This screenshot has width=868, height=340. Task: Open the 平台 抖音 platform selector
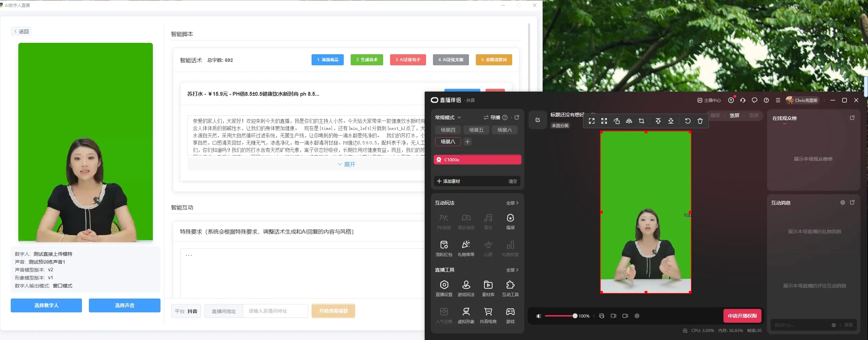(x=186, y=311)
